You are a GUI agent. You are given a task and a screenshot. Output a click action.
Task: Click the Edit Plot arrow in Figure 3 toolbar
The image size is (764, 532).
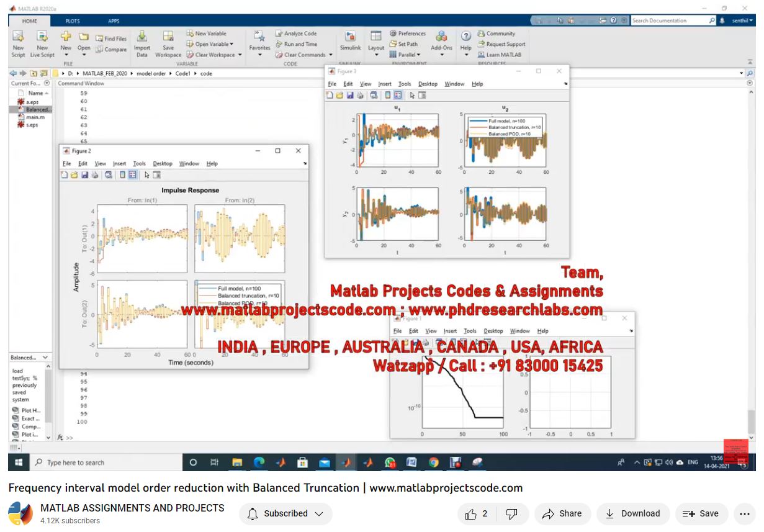tap(412, 95)
